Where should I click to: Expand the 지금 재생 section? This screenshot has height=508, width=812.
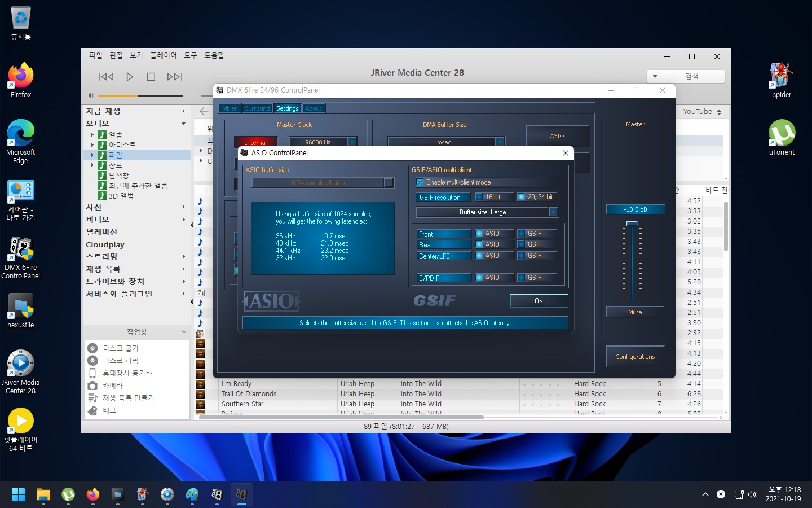point(184,111)
